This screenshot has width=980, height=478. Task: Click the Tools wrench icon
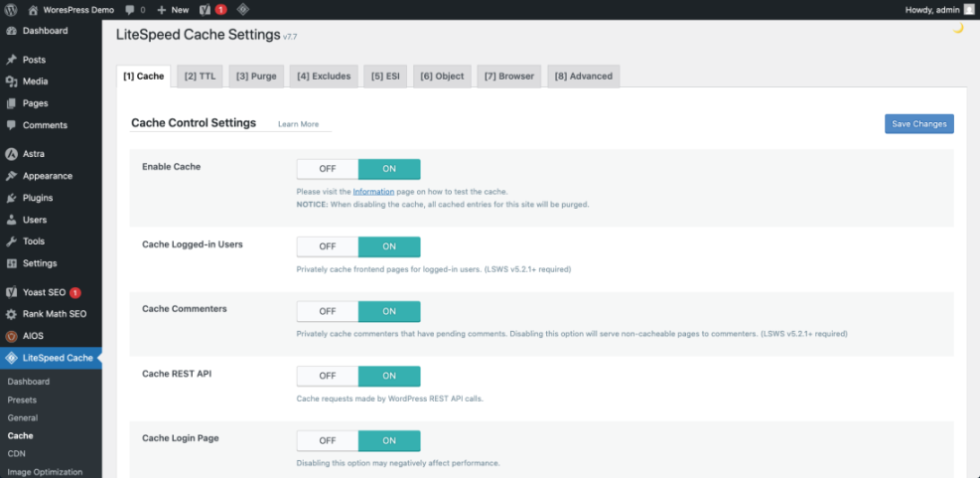(11, 241)
